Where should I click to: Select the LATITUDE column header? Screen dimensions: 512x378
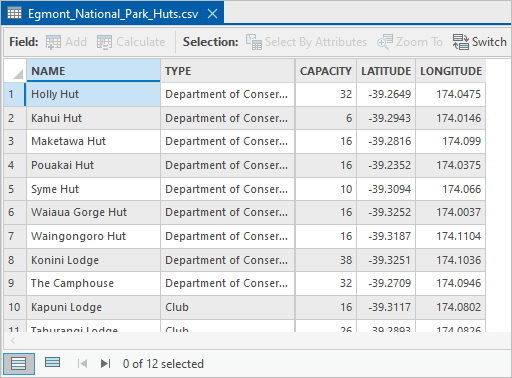[x=386, y=71]
